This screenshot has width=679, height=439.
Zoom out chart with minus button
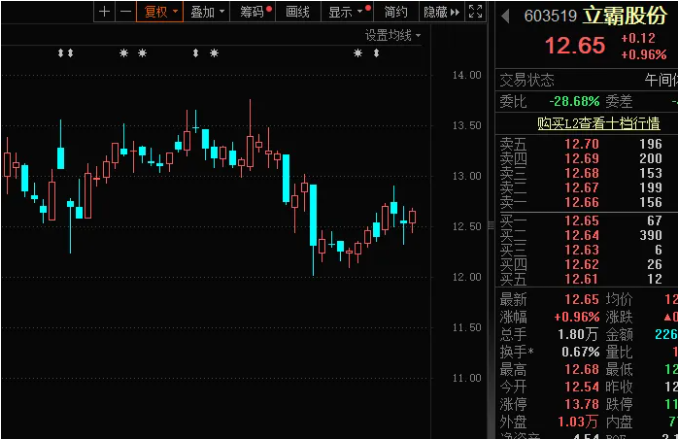click(x=126, y=12)
